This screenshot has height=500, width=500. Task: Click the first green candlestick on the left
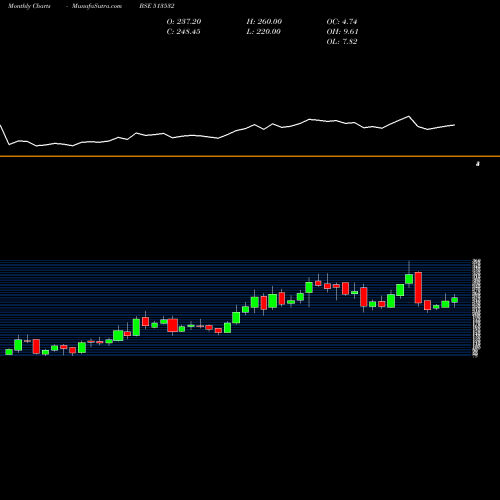click(x=9, y=352)
